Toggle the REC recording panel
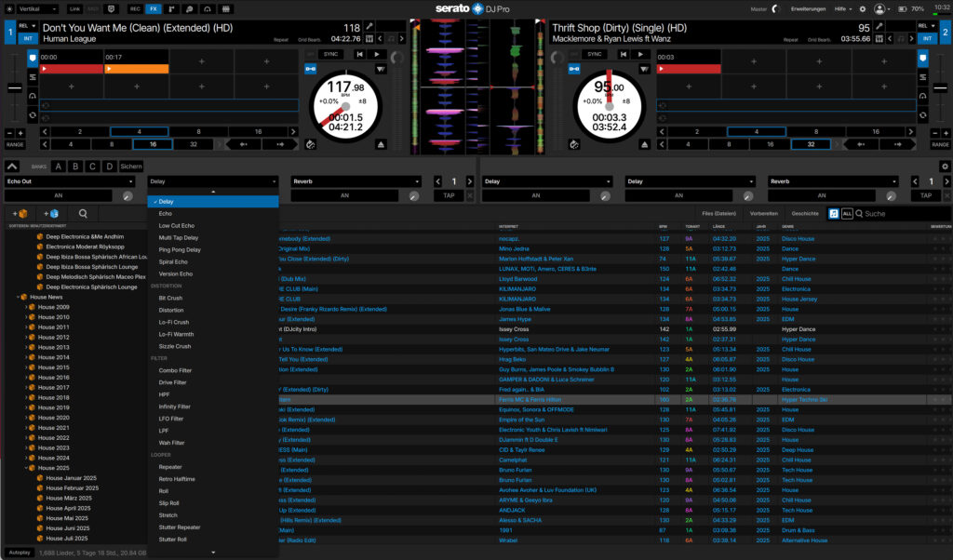 tap(135, 8)
